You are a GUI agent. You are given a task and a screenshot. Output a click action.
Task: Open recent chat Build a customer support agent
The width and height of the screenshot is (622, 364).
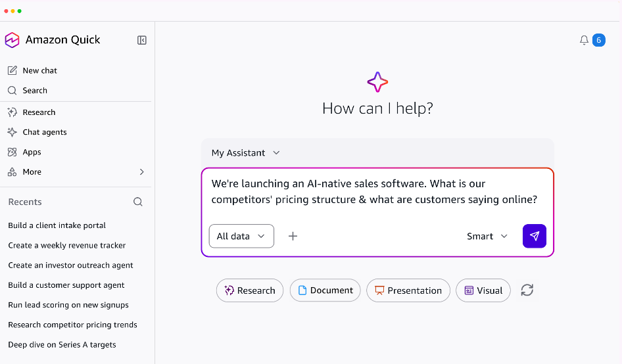[66, 284]
